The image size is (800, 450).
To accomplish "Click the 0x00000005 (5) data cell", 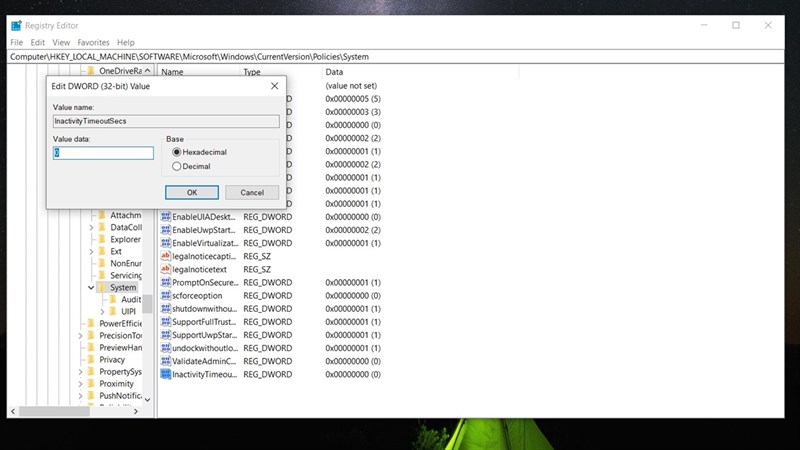I will 353,98.
